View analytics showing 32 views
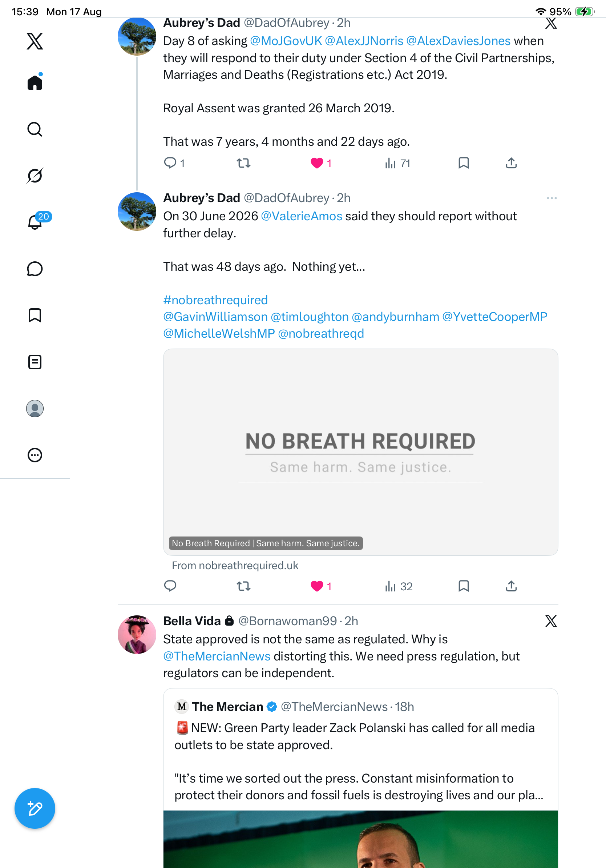Viewport: 606px width, 868px height. click(x=399, y=586)
